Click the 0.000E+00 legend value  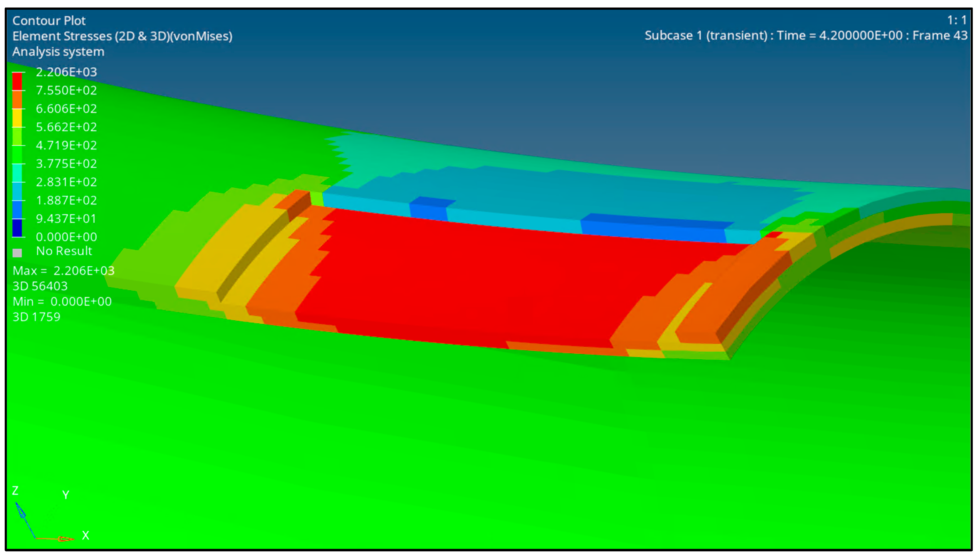pyautogui.click(x=66, y=237)
